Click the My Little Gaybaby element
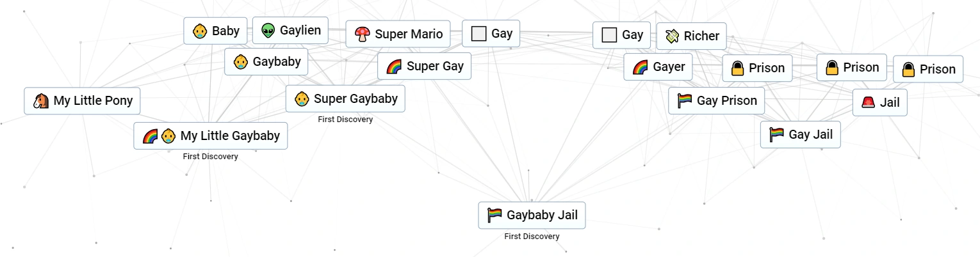The height and width of the screenshot is (257, 980). [x=210, y=136]
